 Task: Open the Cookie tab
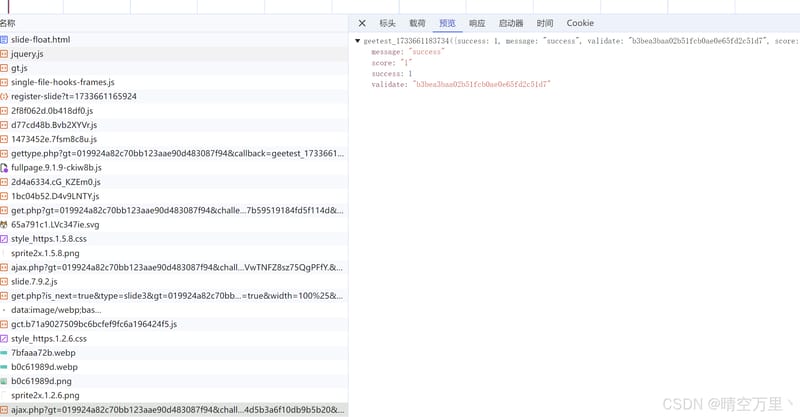click(x=580, y=23)
